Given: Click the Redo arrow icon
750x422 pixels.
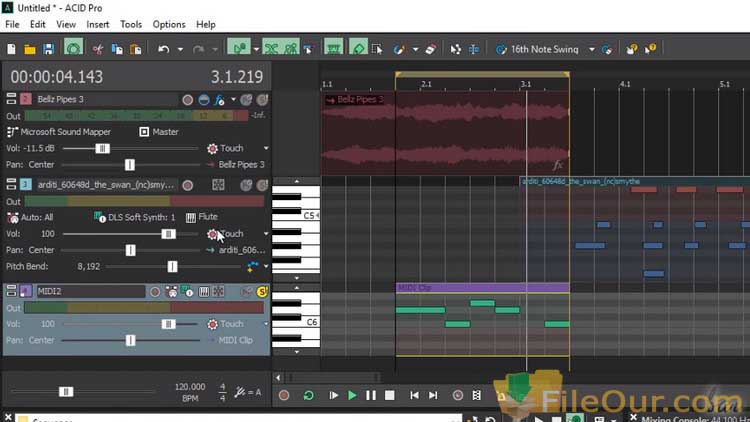Looking at the screenshot, I should coord(199,49).
